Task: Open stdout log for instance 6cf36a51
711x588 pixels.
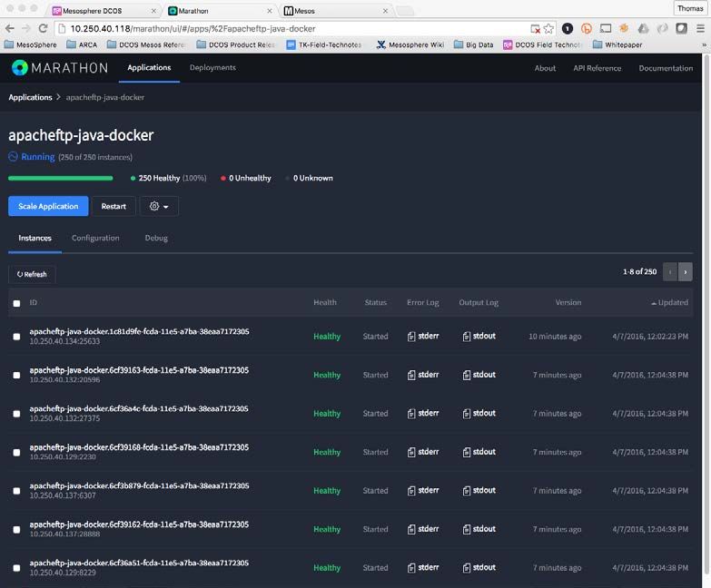Action: click(479, 567)
